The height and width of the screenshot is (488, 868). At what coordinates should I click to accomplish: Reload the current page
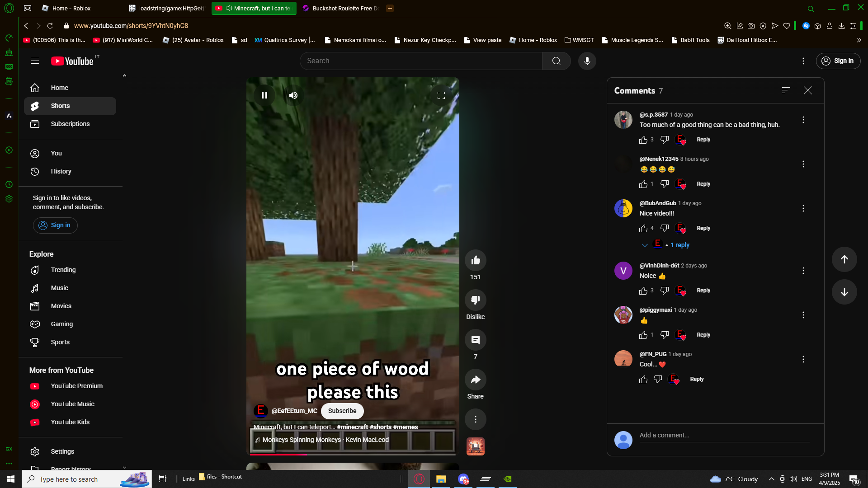50,26
